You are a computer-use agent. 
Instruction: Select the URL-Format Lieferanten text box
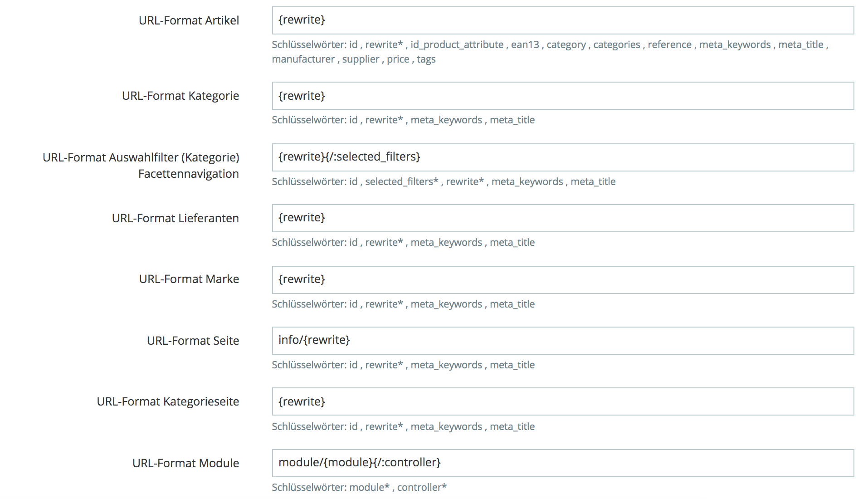[x=563, y=218]
